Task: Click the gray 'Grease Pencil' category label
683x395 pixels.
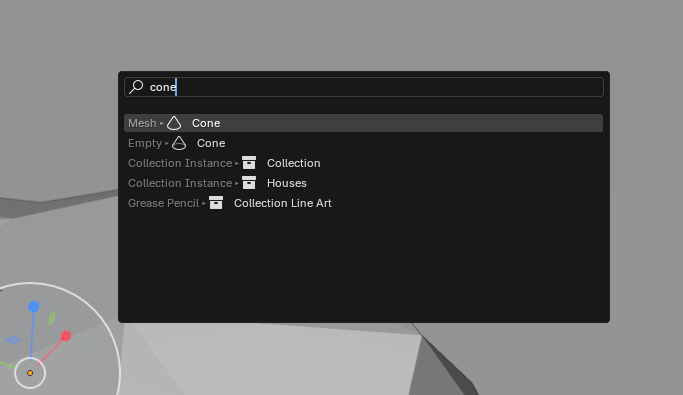Action: coord(163,203)
